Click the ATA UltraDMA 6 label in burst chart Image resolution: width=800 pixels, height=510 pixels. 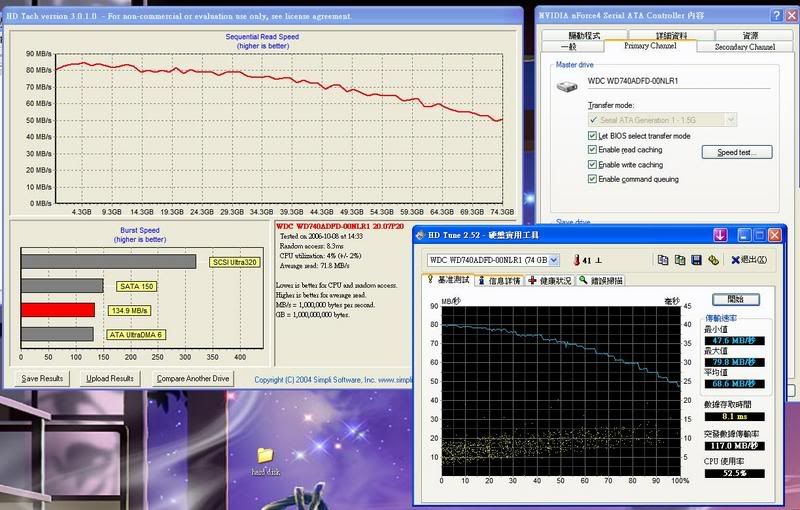pos(135,335)
